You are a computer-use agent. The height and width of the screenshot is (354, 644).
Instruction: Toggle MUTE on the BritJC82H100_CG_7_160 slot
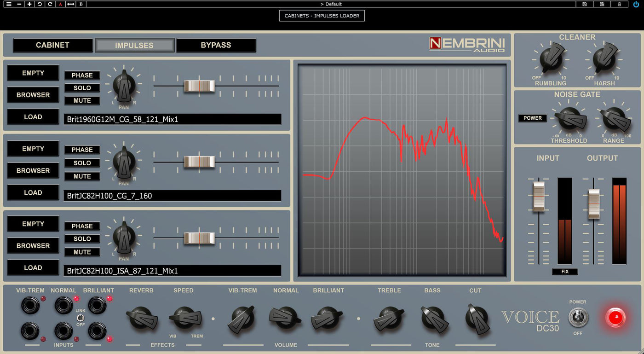(x=82, y=176)
